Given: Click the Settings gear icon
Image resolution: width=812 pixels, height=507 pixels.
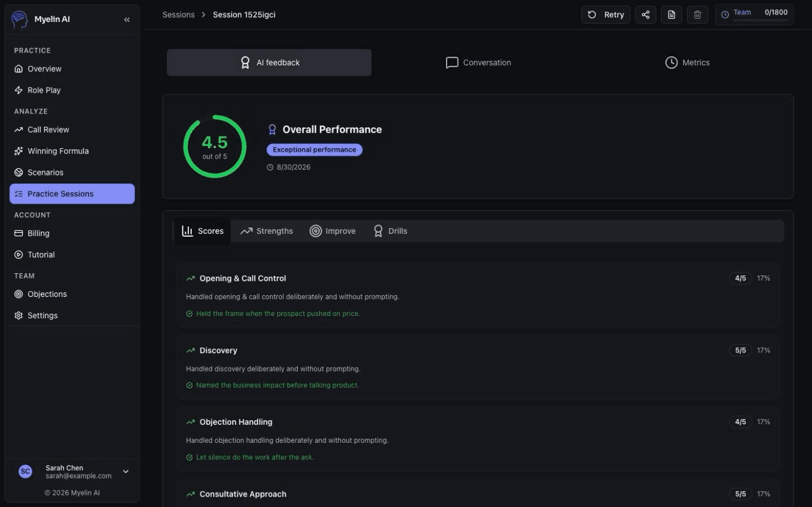Looking at the screenshot, I should click(19, 315).
